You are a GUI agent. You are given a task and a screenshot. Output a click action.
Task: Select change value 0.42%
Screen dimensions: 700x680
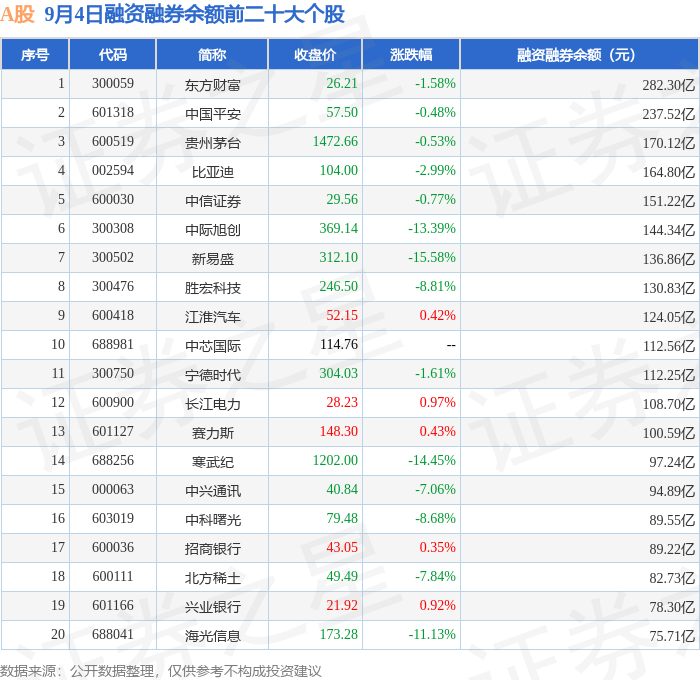point(438,316)
